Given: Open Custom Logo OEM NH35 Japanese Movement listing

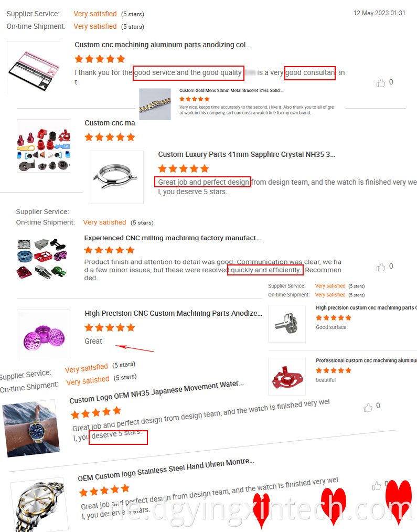Looking at the screenshot, I should click(156, 392).
